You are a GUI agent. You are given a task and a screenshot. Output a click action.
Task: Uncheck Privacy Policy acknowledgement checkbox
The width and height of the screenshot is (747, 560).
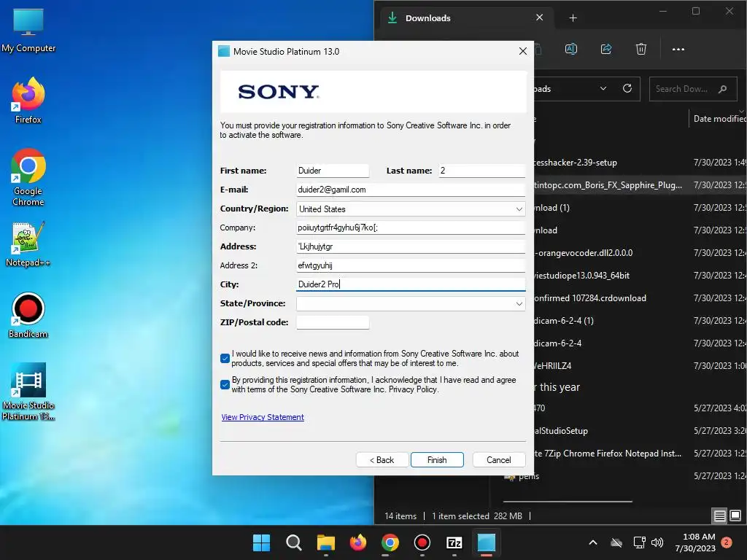225,385
